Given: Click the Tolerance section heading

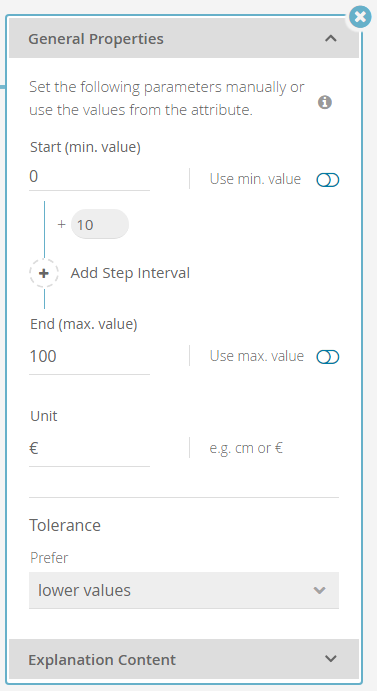Looking at the screenshot, I should tap(65, 525).
